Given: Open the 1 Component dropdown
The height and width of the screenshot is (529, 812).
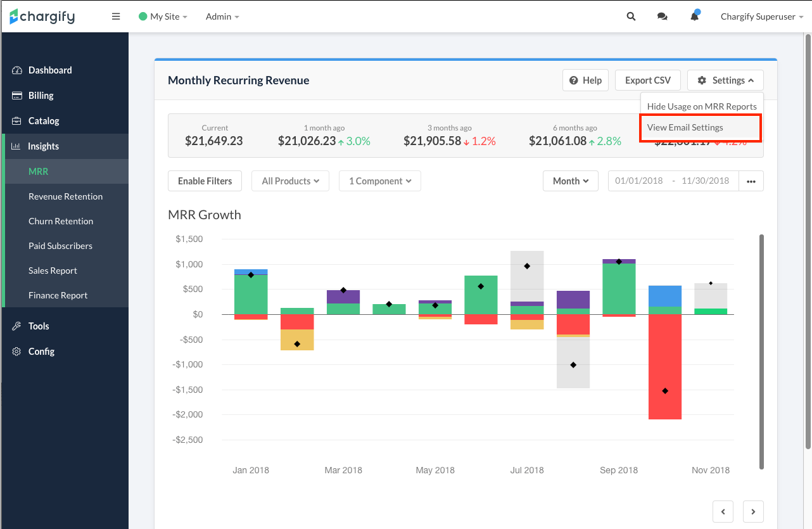Looking at the screenshot, I should pos(380,181).
